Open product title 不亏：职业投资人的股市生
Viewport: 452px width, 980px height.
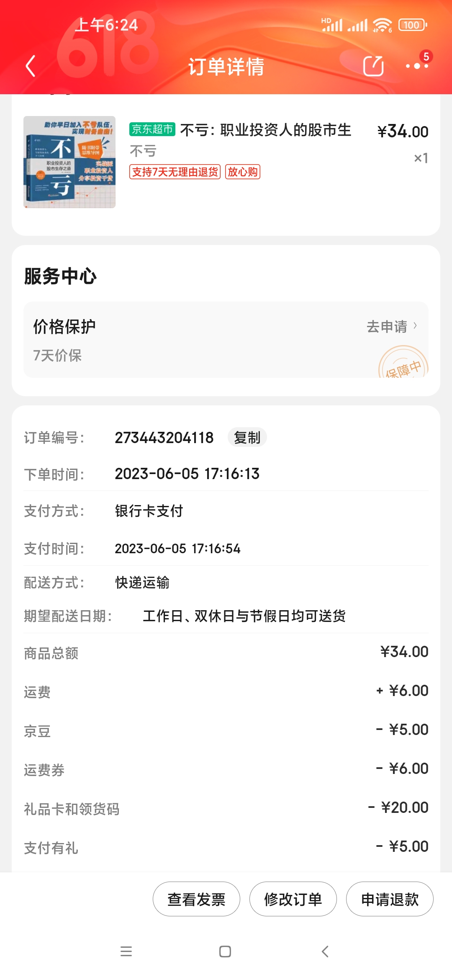(265, 130)
